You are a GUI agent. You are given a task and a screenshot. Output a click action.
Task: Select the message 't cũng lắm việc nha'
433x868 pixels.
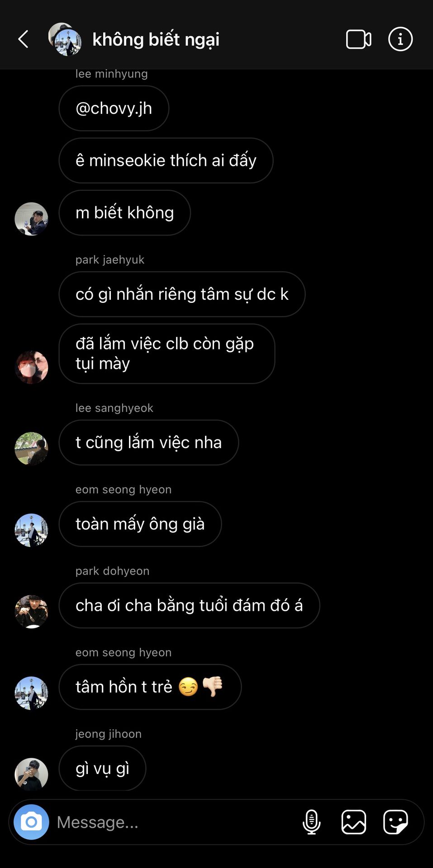[x=149, y=443]
